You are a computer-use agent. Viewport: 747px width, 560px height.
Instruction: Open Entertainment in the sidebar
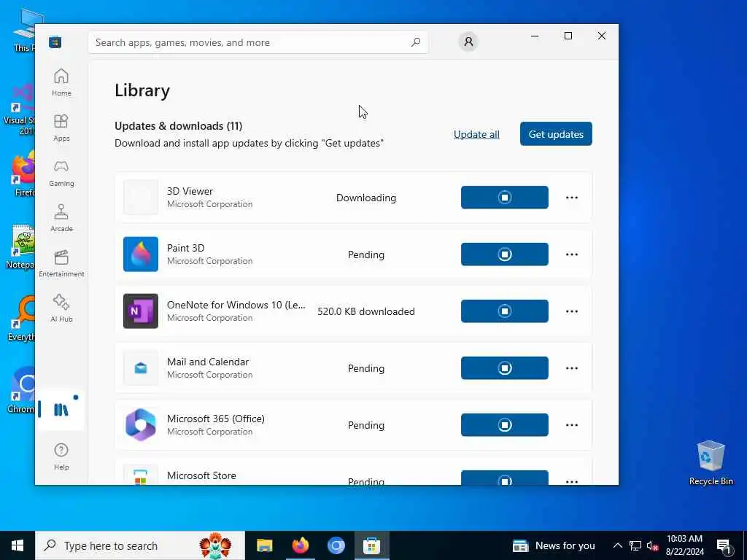[x=61, y=263]
